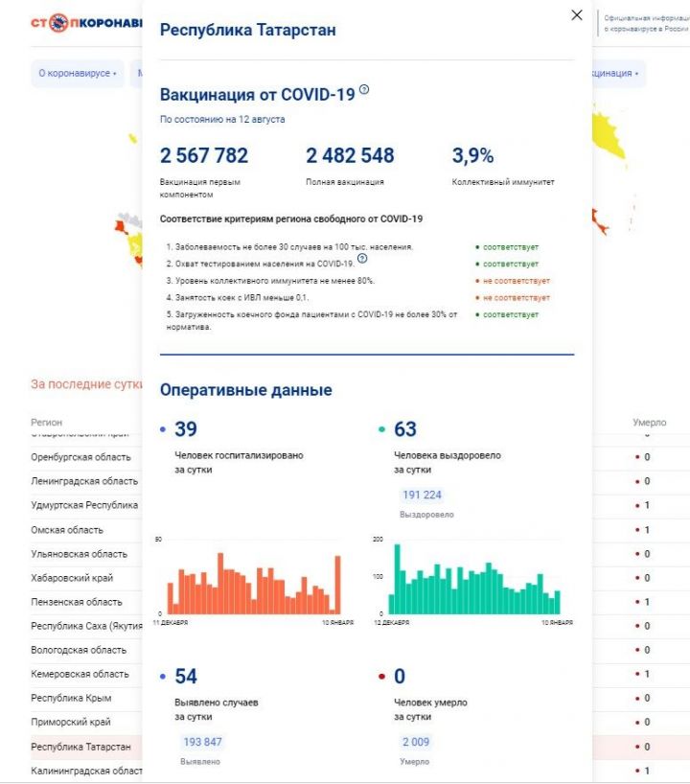Click the 63 recovered per day figure
The height and width of the screenshot is (784, 690).
405,429
